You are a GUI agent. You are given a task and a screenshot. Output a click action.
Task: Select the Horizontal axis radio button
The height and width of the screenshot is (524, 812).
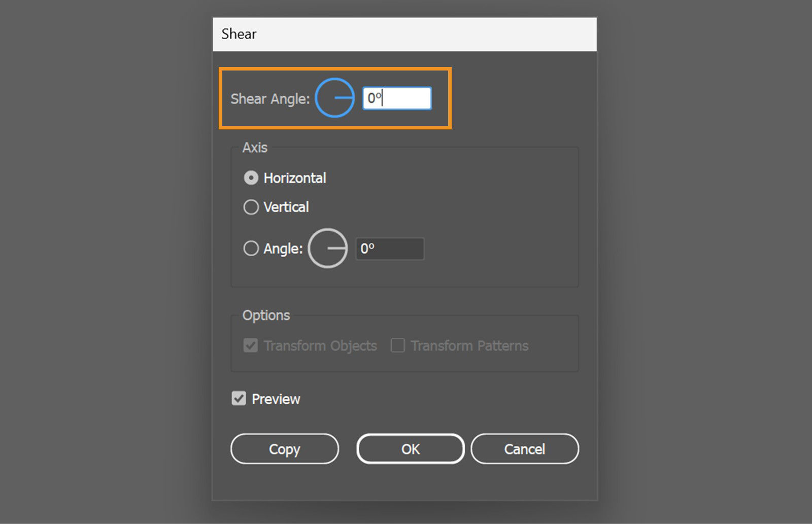(x=251, y=178)
